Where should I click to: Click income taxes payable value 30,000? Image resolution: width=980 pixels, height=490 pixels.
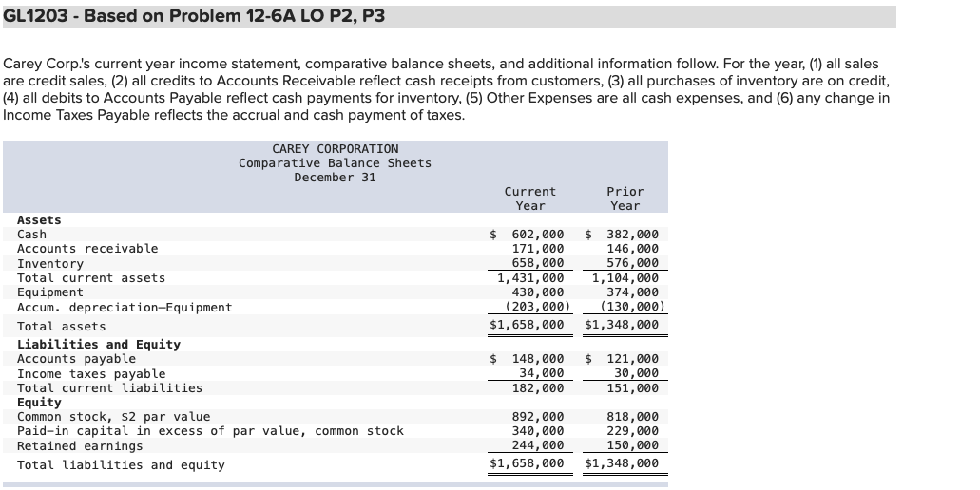(636, 372)
